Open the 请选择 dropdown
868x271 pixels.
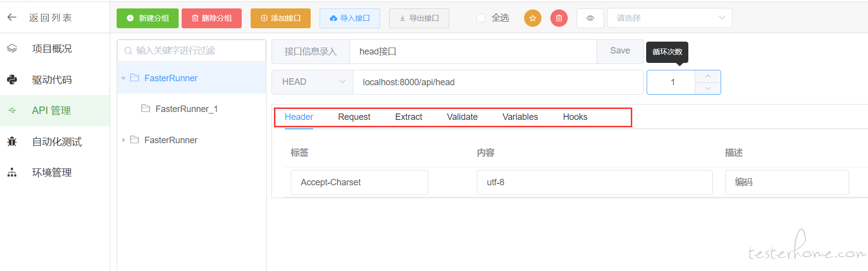[669, 18]
